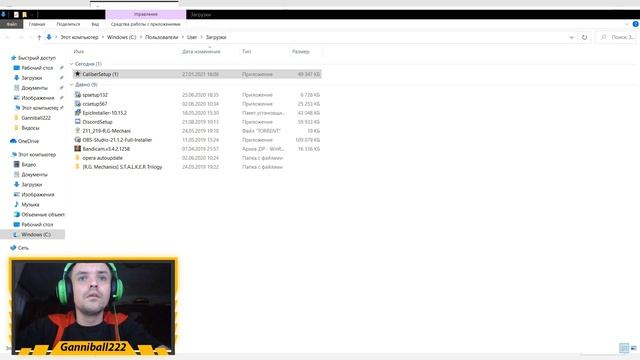The width and height of the screenshot is (640, 360).
Task: Switch to details view layout icon
Action: (624, 348)
